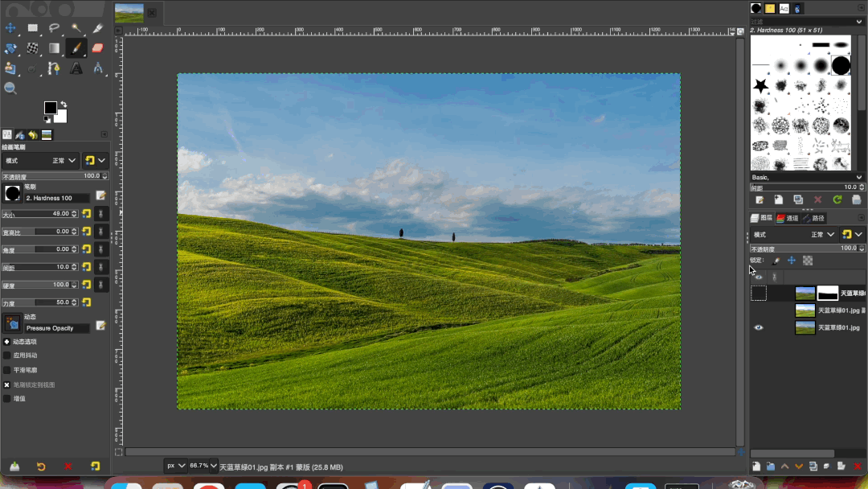This screenshot has height=489, width=868.
Task: Adjust the brush 大小 size slider
Action: (40, 214)
